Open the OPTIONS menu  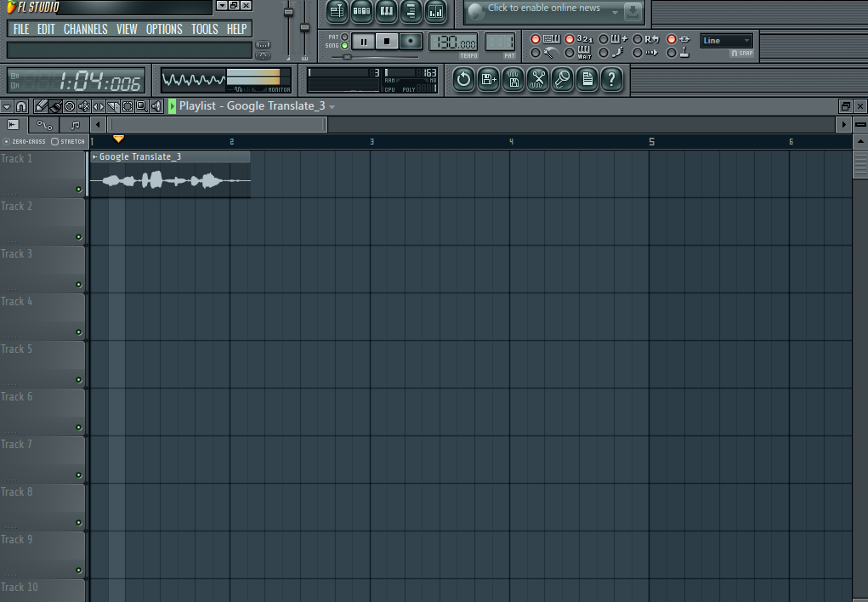164,30
